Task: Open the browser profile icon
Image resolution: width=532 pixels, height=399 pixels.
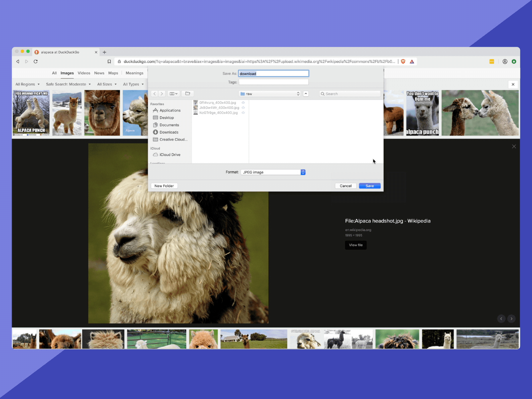Action: [x=505, y=62]
